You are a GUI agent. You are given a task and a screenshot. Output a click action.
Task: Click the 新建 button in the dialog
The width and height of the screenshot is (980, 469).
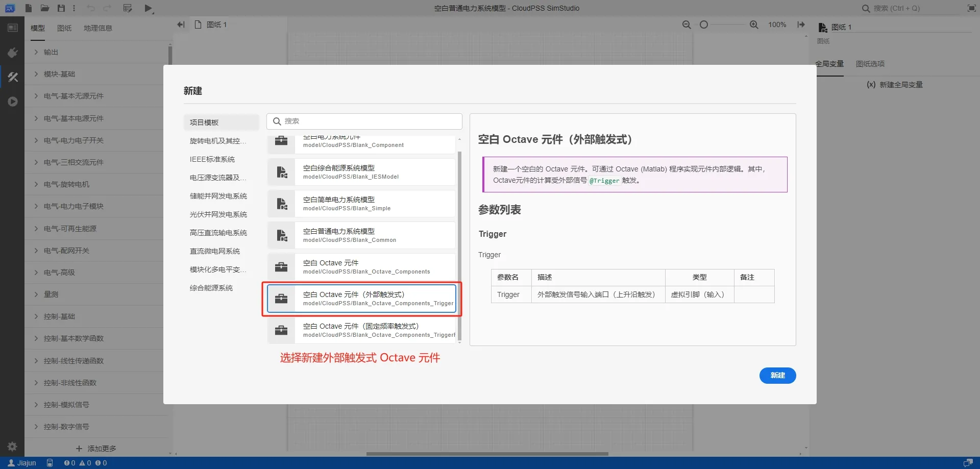(777, 376)
